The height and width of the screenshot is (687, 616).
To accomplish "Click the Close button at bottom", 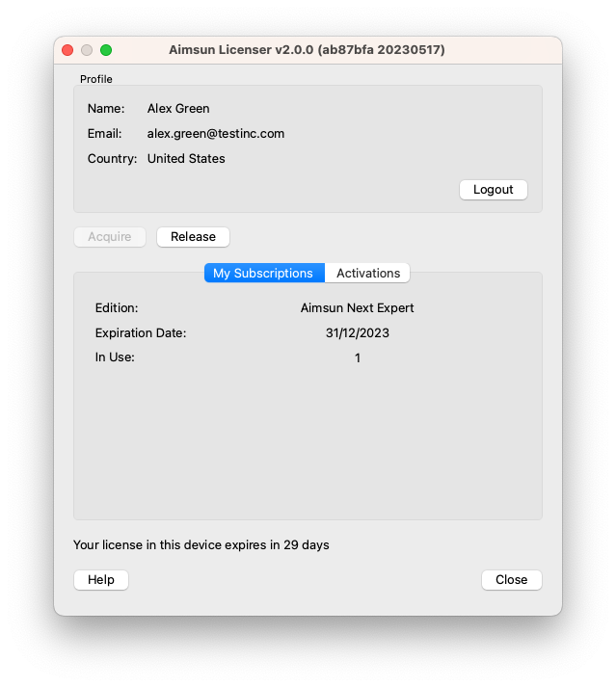I will (x=511, y=580).
